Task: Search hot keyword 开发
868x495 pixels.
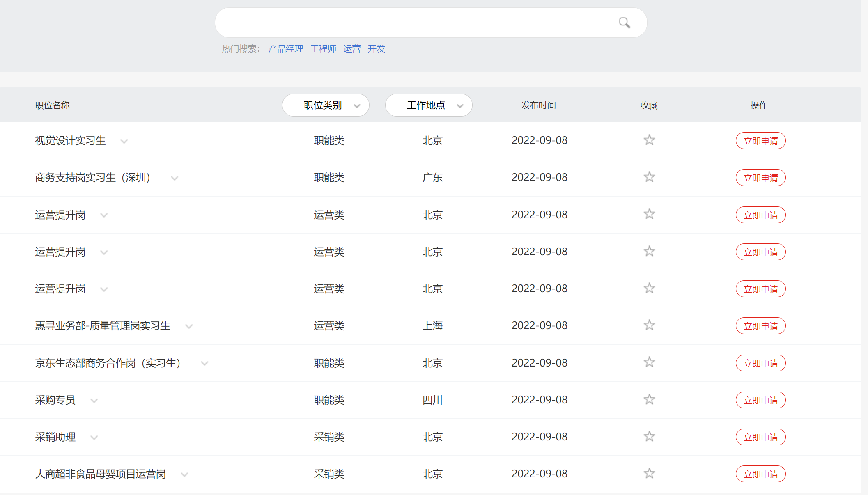Action: [377, 49]
